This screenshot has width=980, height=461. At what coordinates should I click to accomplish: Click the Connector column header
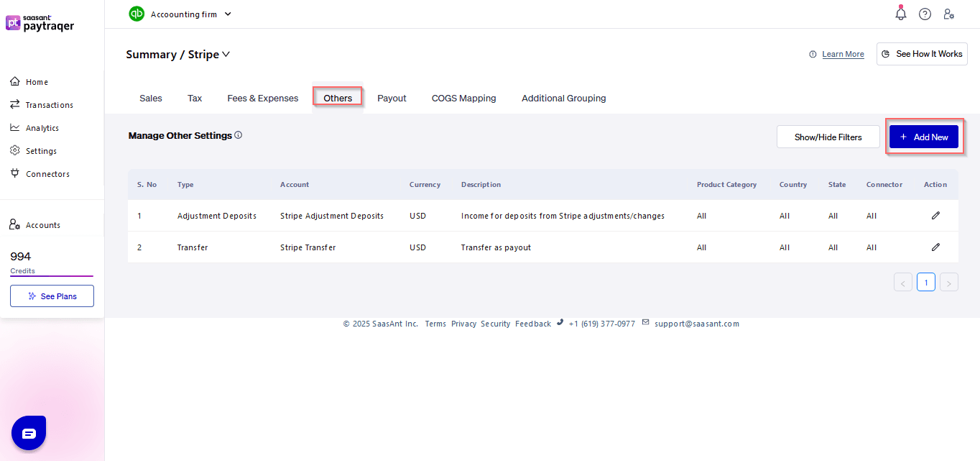click(884, 185)
